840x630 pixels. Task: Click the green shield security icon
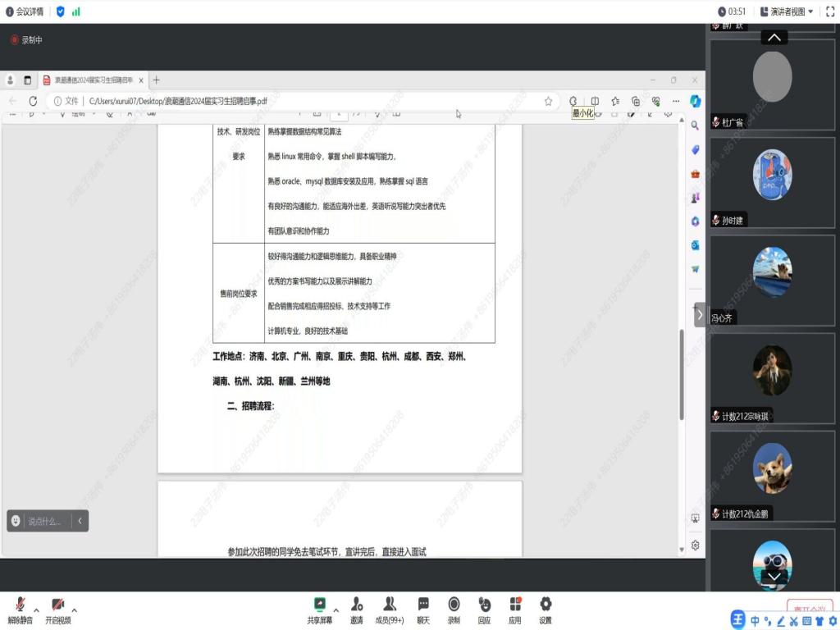(x=60, y=11)
